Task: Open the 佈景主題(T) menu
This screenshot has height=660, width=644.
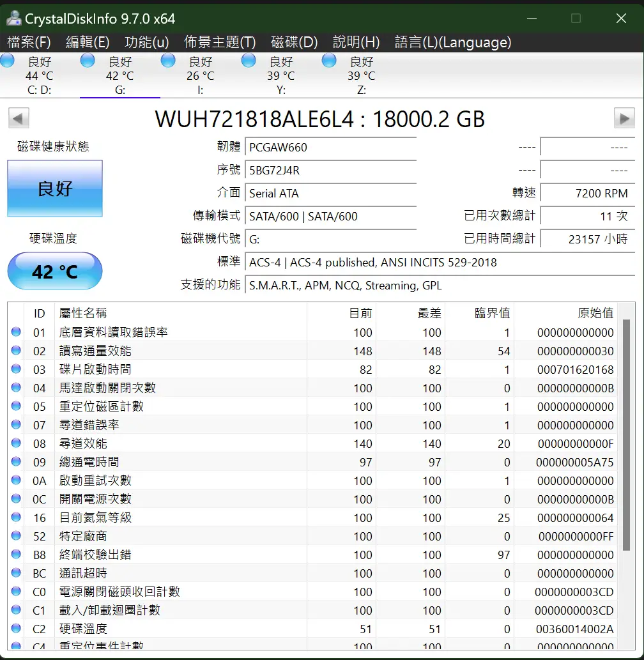Action: click(220, 42)
